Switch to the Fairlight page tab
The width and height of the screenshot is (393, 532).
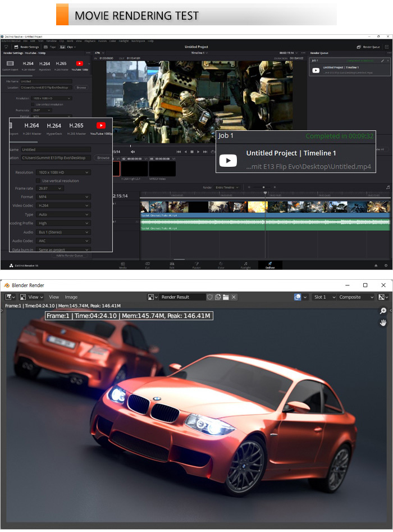click(245, 265)
